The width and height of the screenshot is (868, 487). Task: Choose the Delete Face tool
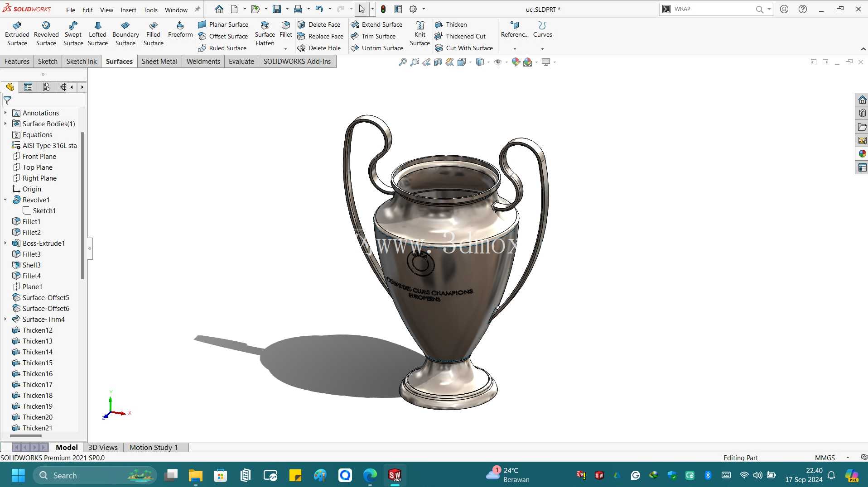point(319,24)
